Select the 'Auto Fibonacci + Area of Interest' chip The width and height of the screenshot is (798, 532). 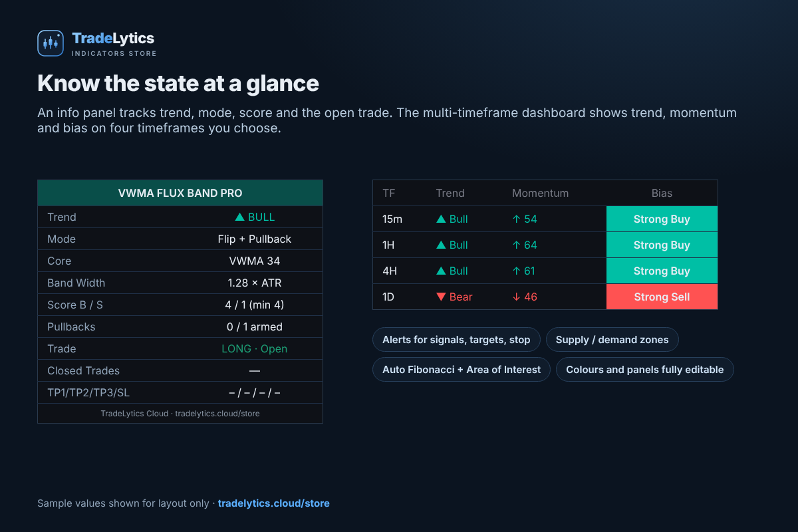[462, 370]
